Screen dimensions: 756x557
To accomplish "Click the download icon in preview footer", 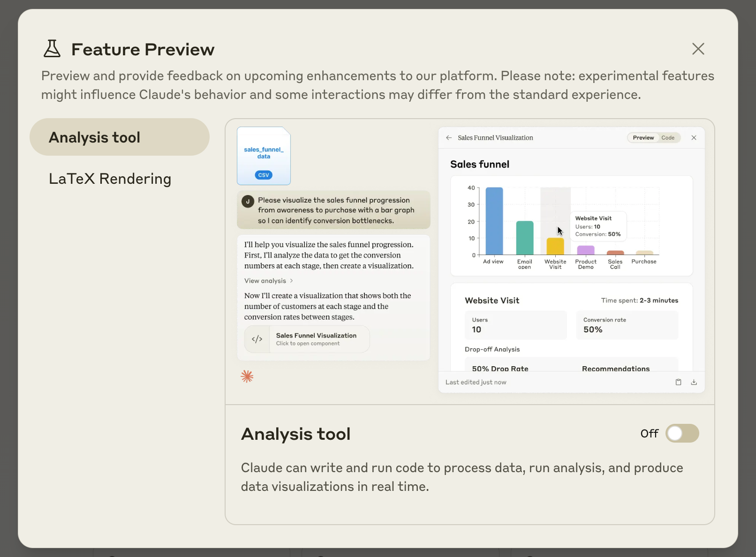I will [694, 382].
